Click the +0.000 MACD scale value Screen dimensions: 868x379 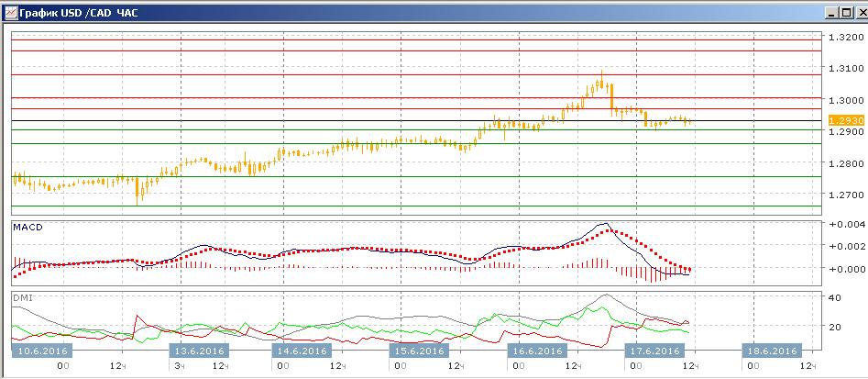coord(845,269)
